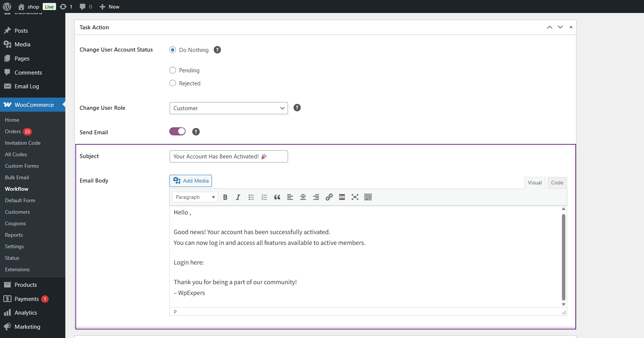Insert a numbered list in email body
This screenshot has height=338, width=644.
pyautogui.click(x=264, y=197)
